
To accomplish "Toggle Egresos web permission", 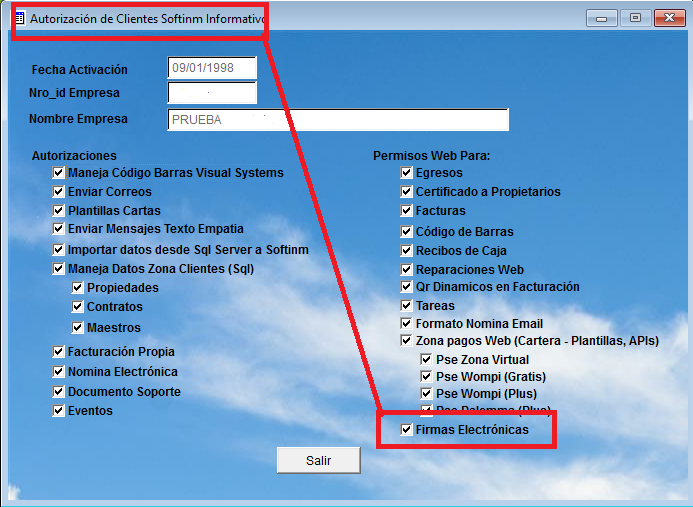I will coord(406,172).
